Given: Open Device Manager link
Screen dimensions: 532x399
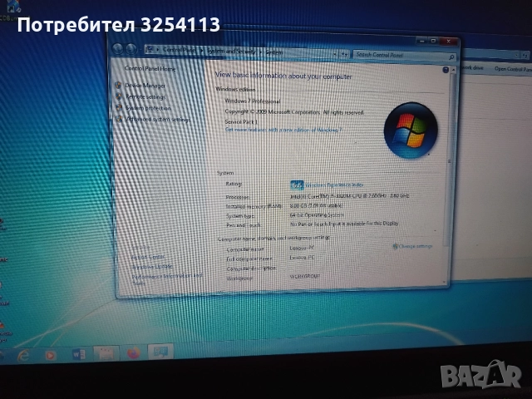Looking at the screenshot, I should point(145,86).
